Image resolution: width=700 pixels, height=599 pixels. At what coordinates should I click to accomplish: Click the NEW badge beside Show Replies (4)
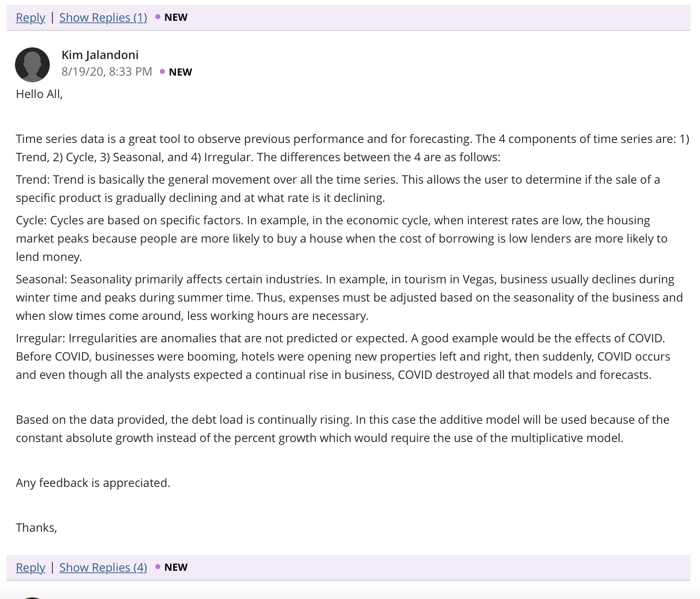click(x=176, y=567)
